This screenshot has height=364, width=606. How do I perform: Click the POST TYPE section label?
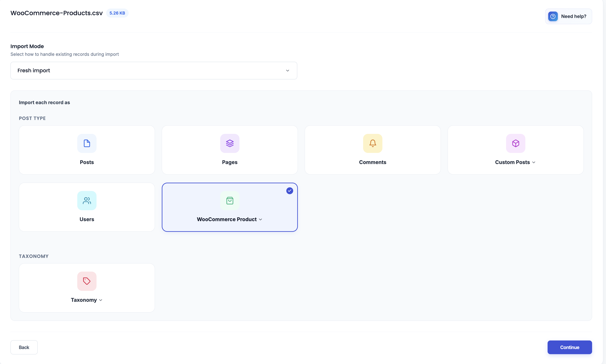[x=32, y=118]
